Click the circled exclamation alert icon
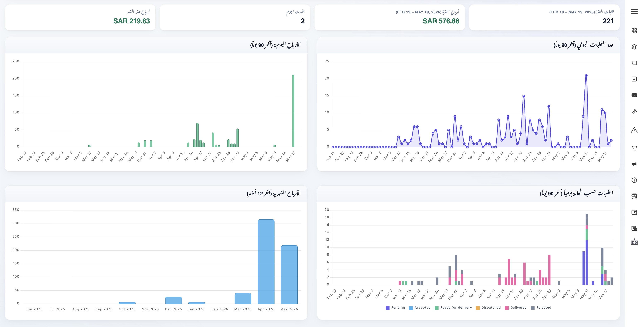 click(x=634, y=180)
